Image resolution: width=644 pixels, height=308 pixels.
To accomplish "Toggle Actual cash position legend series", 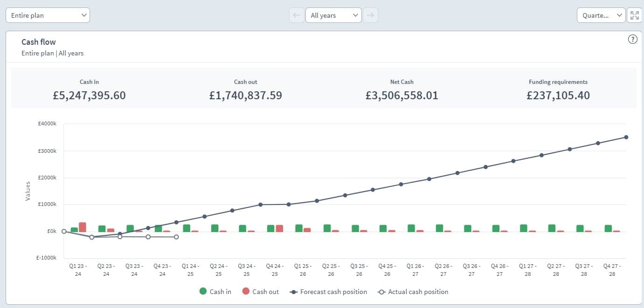I will 413,292.
